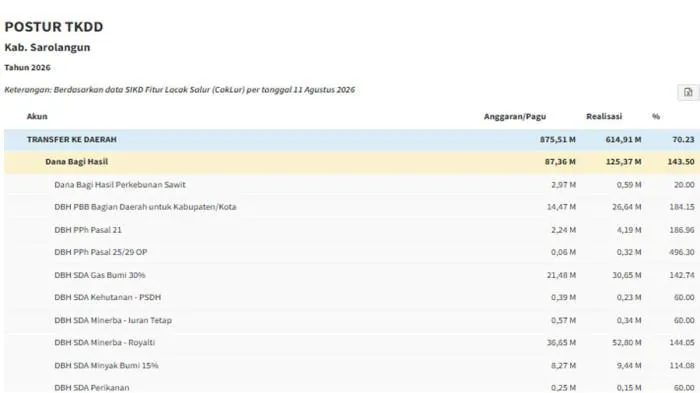Sort by the Akun column header

(x=37, y=117)
